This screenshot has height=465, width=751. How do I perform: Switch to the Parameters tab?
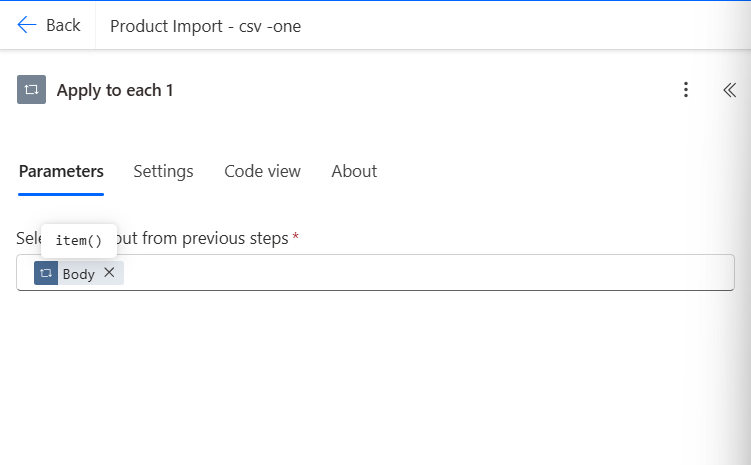click(x=61, y=171)
